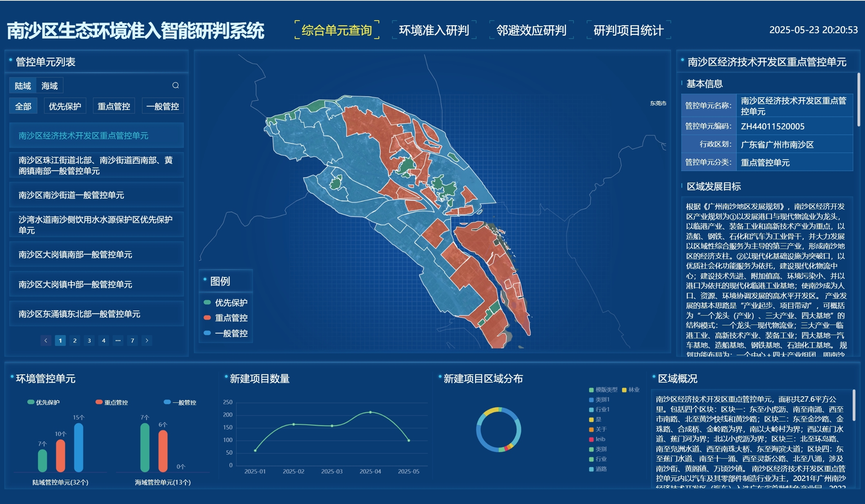Filter list by 优先保护
Image resolution: width=865 pixels, height=504 pixels.
point(65,106)
